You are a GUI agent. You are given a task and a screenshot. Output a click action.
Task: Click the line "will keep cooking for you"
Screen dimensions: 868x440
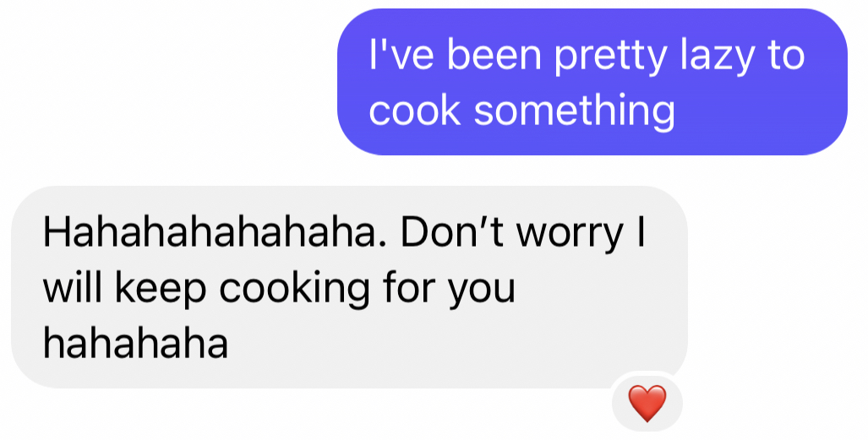[279, 289]
